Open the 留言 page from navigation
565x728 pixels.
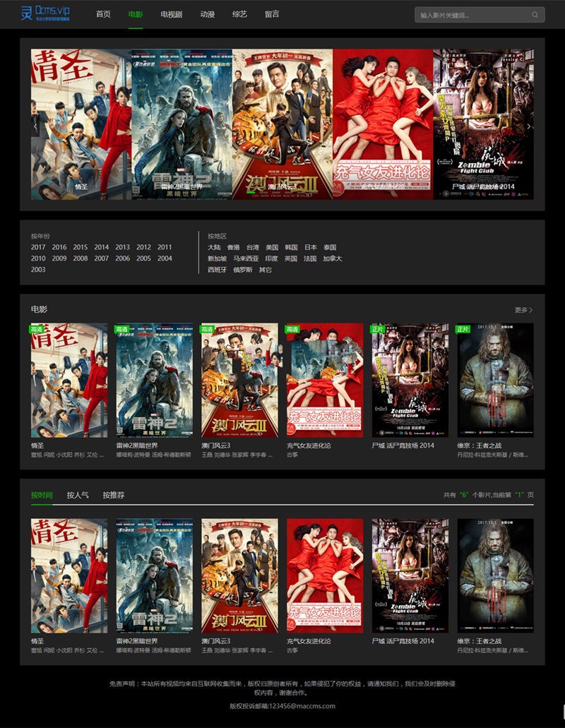tap(272, 14)
